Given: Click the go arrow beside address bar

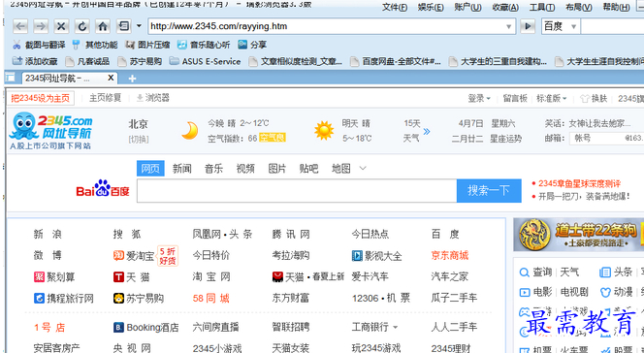Looking at the screenshot, I should point(528,27).
